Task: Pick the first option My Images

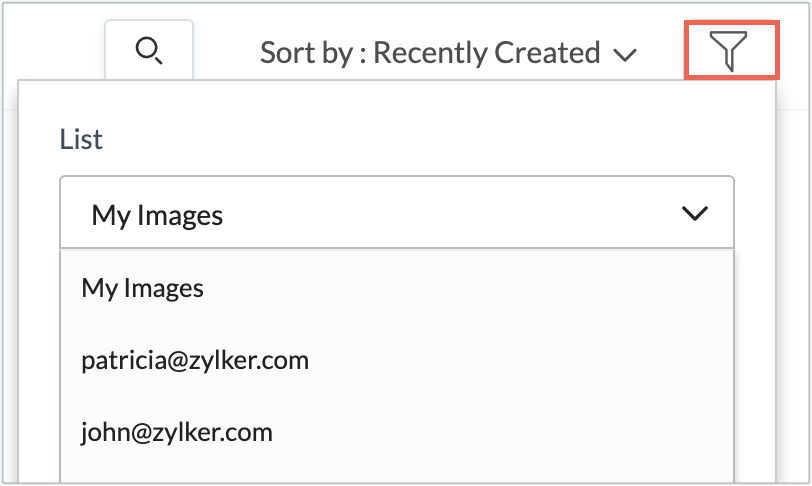Action: 143,289
